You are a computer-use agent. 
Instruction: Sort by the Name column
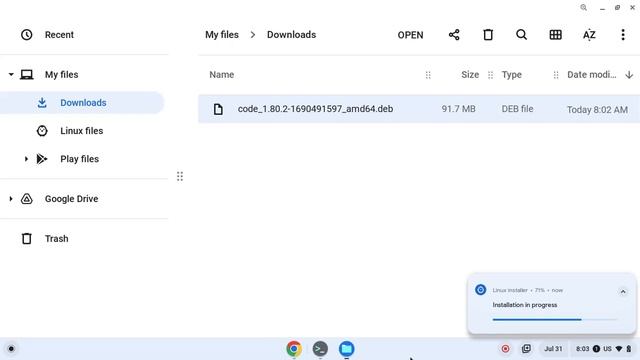222,75
